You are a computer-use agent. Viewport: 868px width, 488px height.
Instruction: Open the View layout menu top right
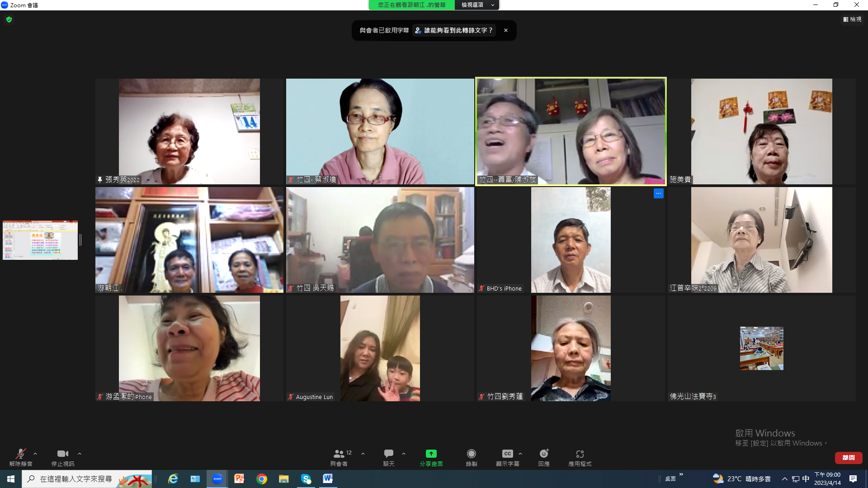click(852, 19)
